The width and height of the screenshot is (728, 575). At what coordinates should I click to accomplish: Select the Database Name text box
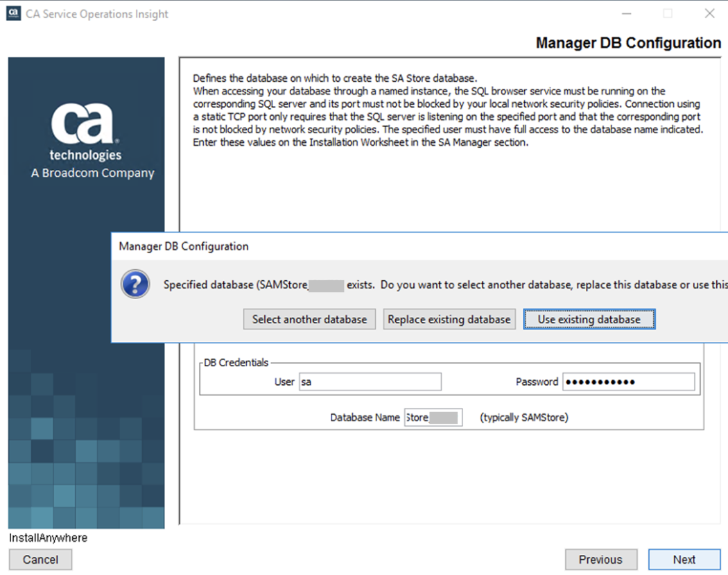point(433,418)
